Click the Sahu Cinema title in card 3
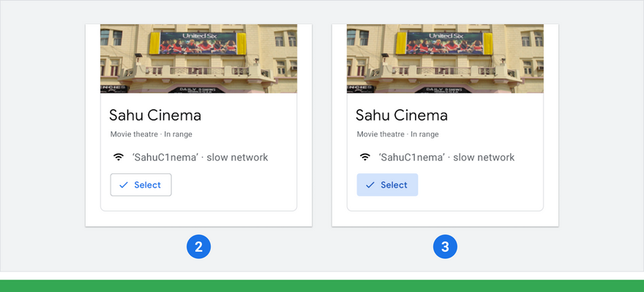 pyautogui.click(x=401, y=116)
